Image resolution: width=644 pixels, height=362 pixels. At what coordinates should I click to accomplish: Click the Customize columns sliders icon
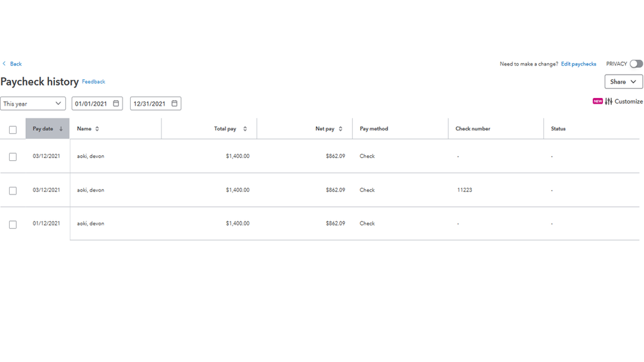coord(609,101)
